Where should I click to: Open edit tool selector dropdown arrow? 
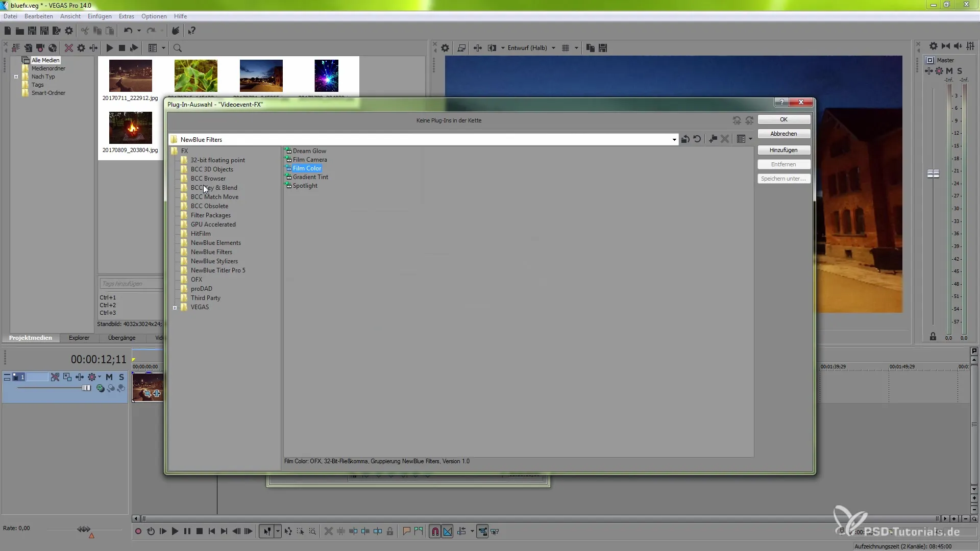click(278, 532)
